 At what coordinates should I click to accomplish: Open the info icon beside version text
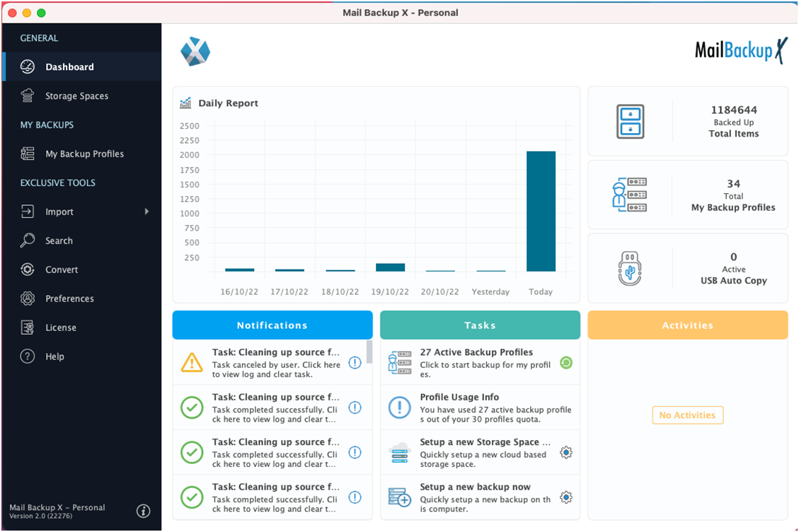point(143,511)
